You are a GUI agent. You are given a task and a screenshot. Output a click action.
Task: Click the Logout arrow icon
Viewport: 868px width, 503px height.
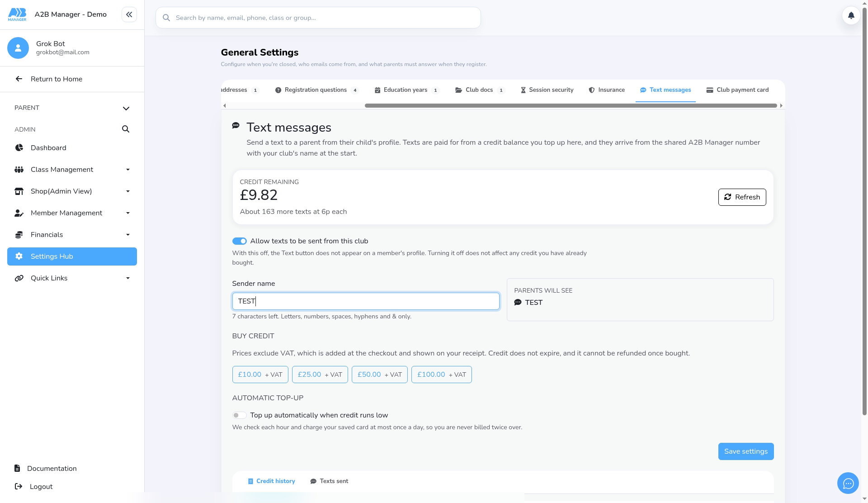pyautogui.click(x=19, y=486)
